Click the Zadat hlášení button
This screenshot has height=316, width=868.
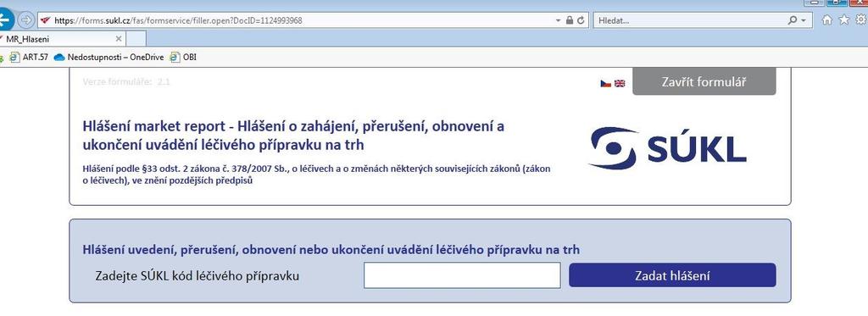(672, 275)
